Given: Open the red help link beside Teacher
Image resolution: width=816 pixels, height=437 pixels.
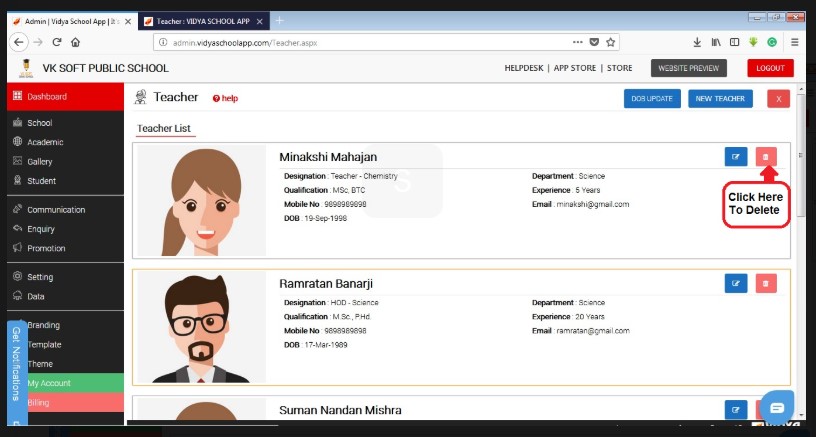Looking at the screenshot, I should [x=225, y=98].
